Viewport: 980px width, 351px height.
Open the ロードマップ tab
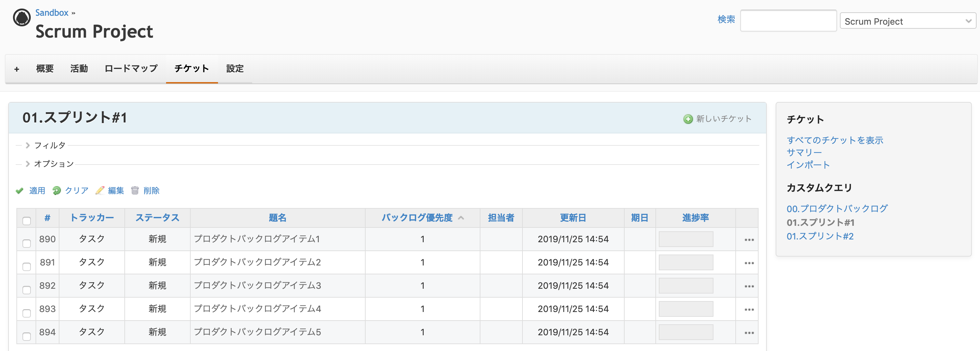(x=131, y=68)
